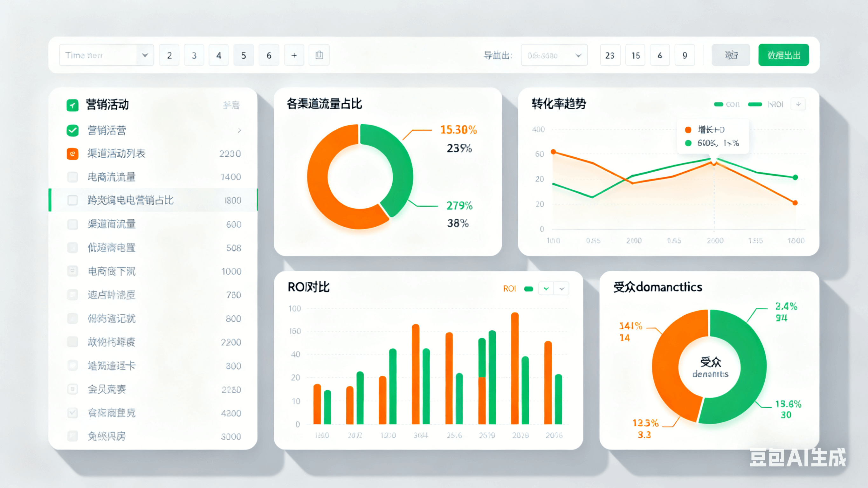The image size is (868, 488).
Task: Click the 电商贷下浌 item icon in sidebar
Action: tap(72, 271)
